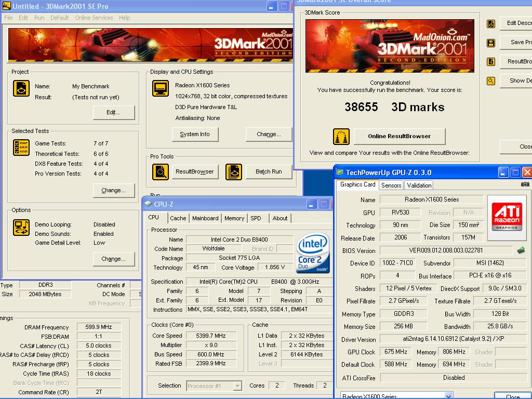
Task: Click the GPU Clock 675 MHz field
Action: (x=395, y=352)
